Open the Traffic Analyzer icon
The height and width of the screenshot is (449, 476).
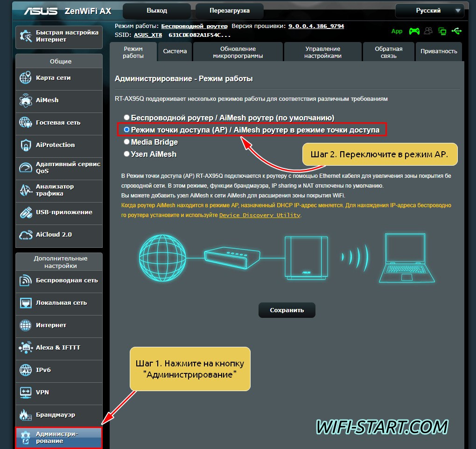click(25, 190)
